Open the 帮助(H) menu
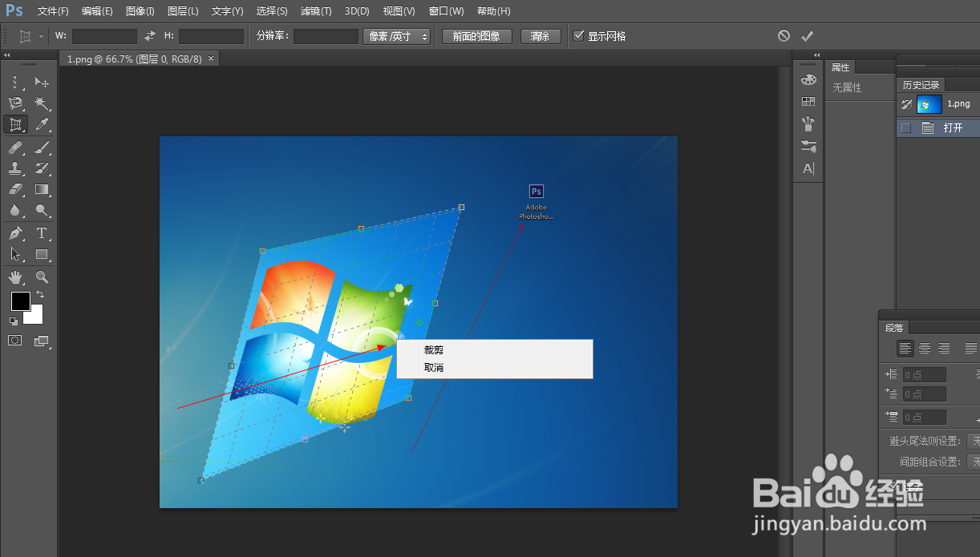Viewport: 980px width, 557px height. 493,11
